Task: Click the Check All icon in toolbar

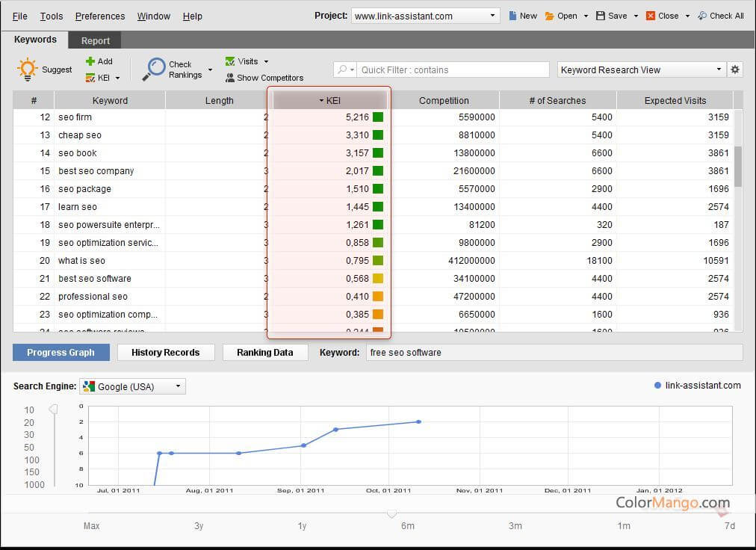Action: pos(702,16)
